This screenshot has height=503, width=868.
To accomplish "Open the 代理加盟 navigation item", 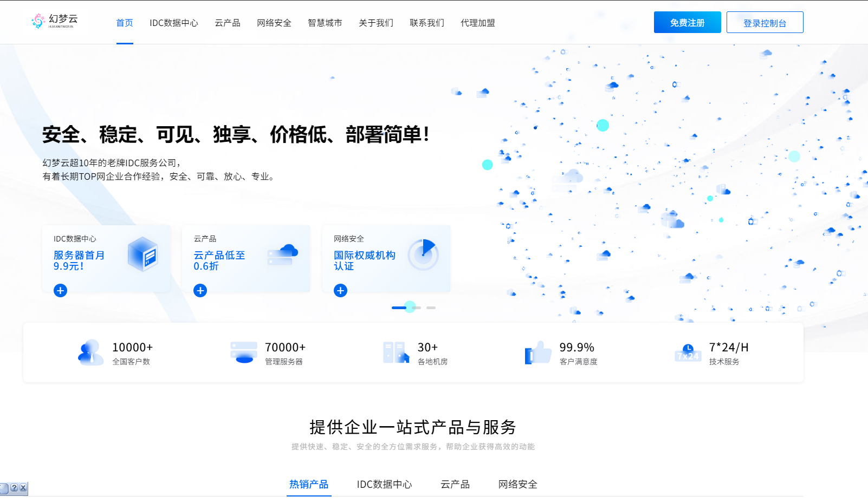I will click(x=478, y=23).
